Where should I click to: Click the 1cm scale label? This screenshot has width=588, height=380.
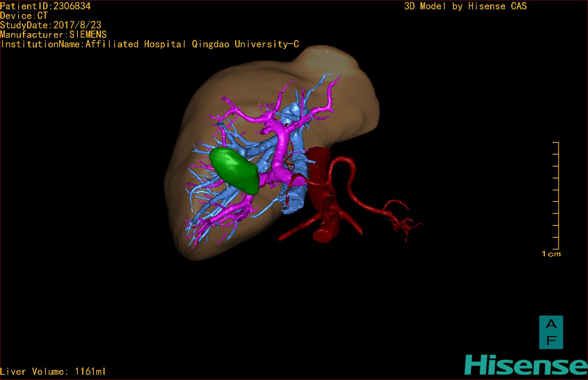click(x=551, y=254)
